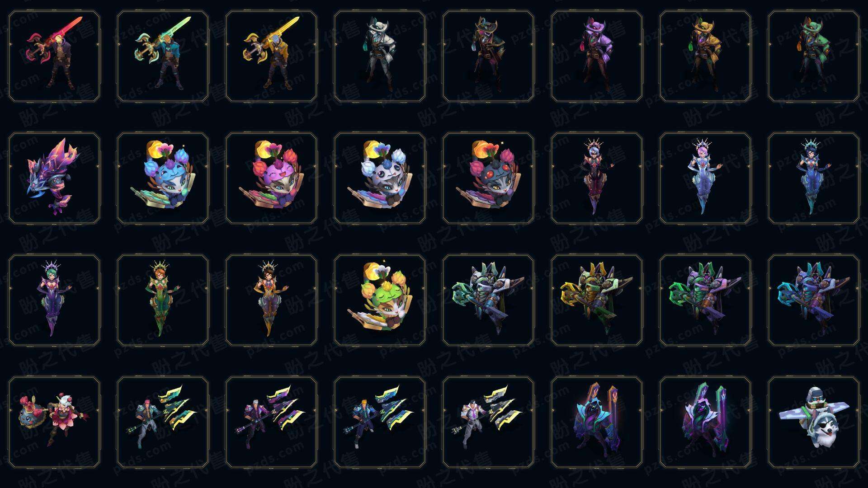Open the purple crystal dragon creature skin
Viewport: 868px width, 488px height.
coord(54,178)
